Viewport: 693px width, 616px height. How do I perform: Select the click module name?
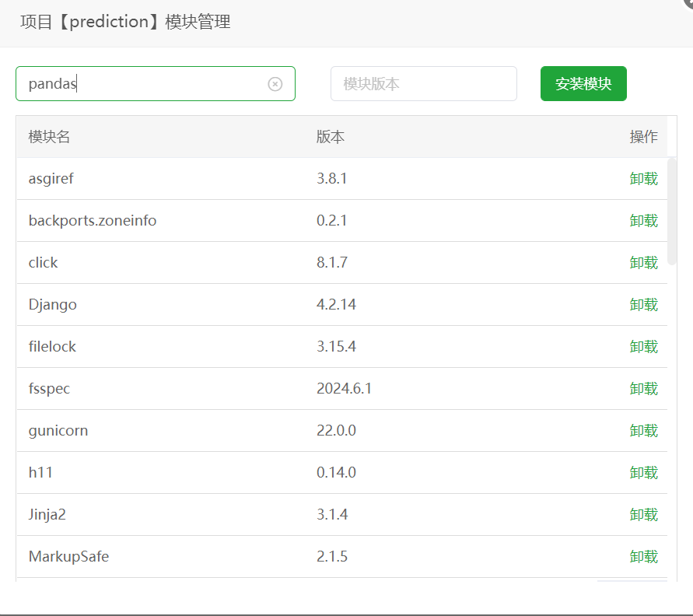pyautogui.click(x=43, y=262)
